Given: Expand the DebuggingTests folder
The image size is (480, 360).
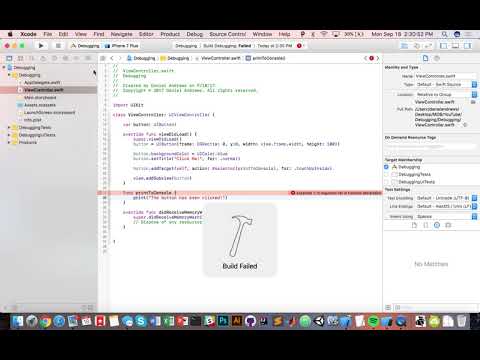Looking at the screenshot, I should click(x=9, y=127).
